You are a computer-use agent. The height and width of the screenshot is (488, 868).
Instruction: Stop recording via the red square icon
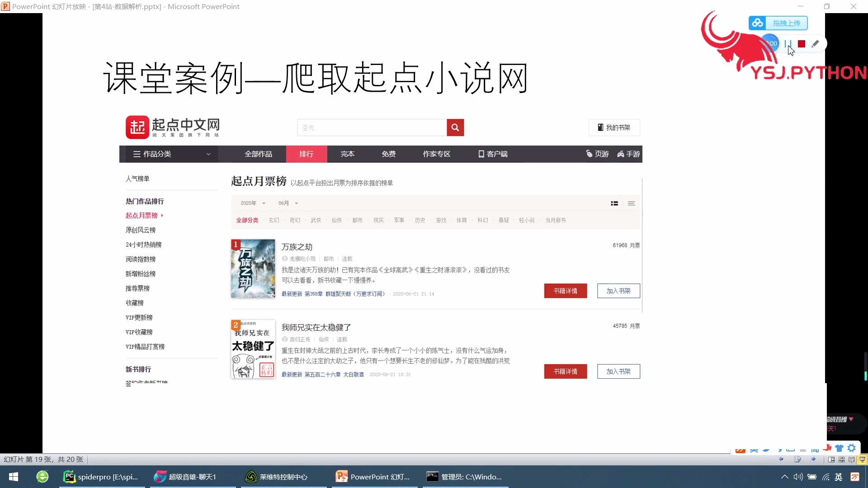pos(802,43)
